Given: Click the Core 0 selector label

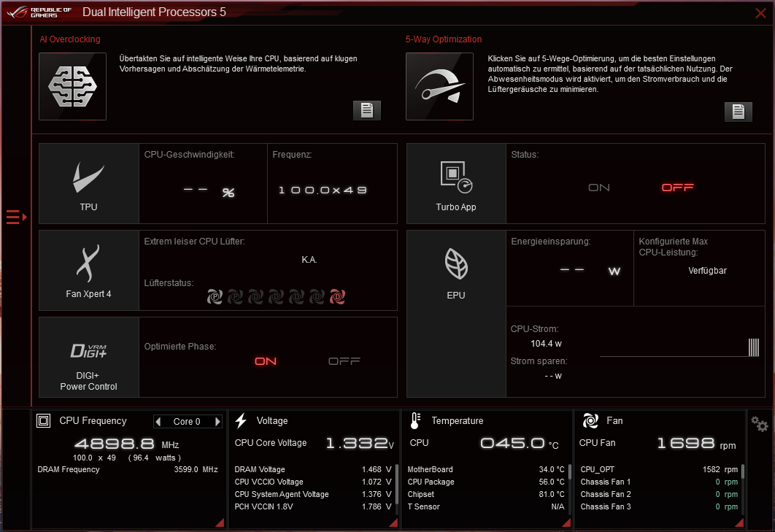Looking at the screenshot, I should (187, 422).
